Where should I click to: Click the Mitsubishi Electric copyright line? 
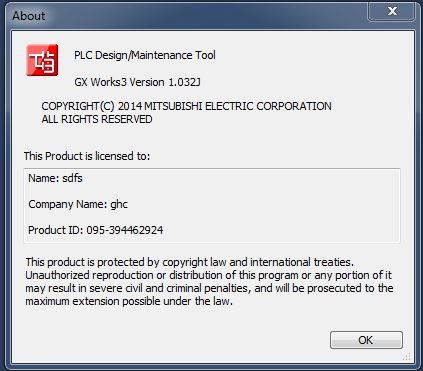coord(186,106)
